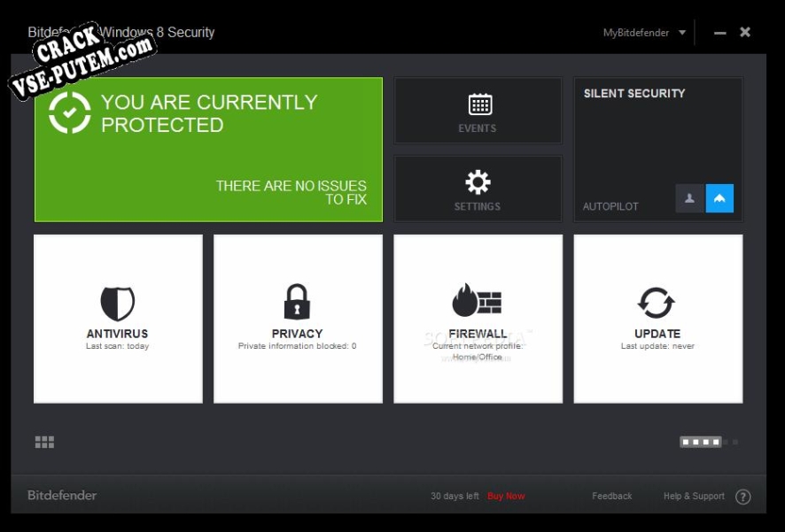Expand the MyBitdefender dropdown arrow
Viewport: 785px width, 532px height.
[x=682, y=33]
